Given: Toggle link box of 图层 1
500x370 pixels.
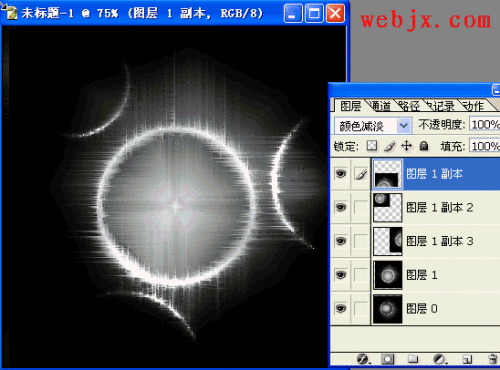Looking at the screenshot, I should click(x=361, y=275).
